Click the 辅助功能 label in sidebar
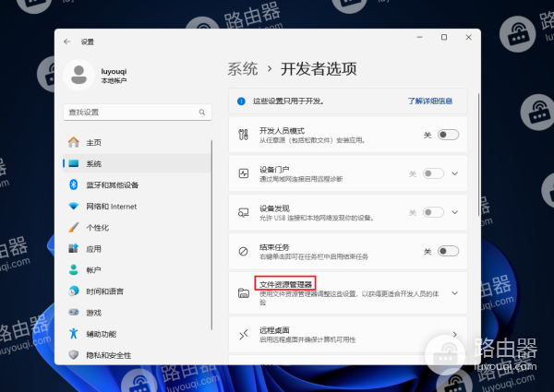Image resolution: width=554 pixels, height=392 pixels. click(101, 334)
